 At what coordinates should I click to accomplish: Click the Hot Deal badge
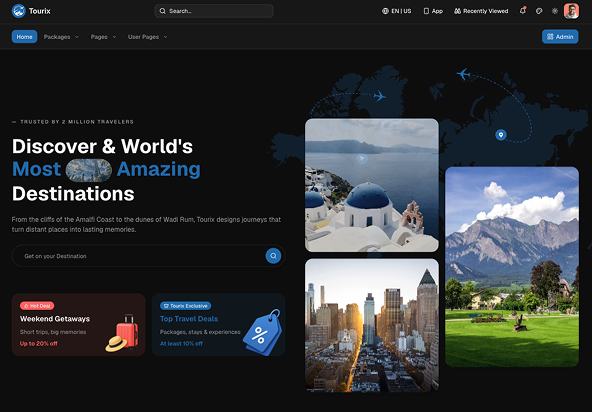point(37,306)
